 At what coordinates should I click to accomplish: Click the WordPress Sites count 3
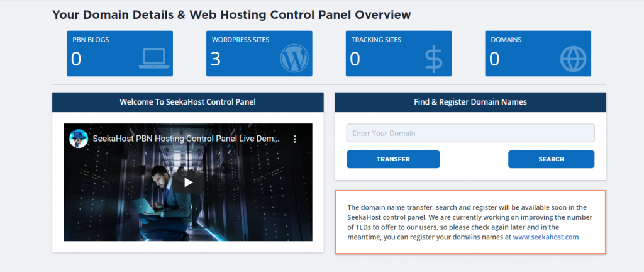pos(216,59)
